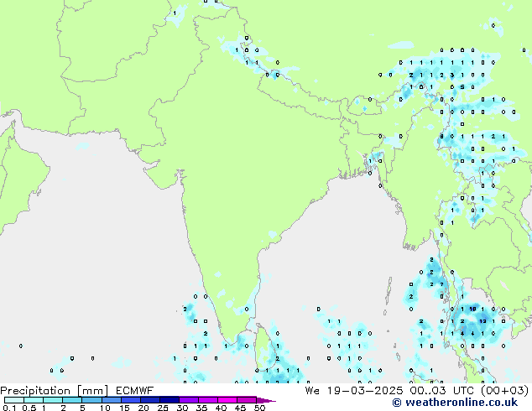Click the '25' legend scale label
Viewport: 532px width, 411px height.
[163, 408]
